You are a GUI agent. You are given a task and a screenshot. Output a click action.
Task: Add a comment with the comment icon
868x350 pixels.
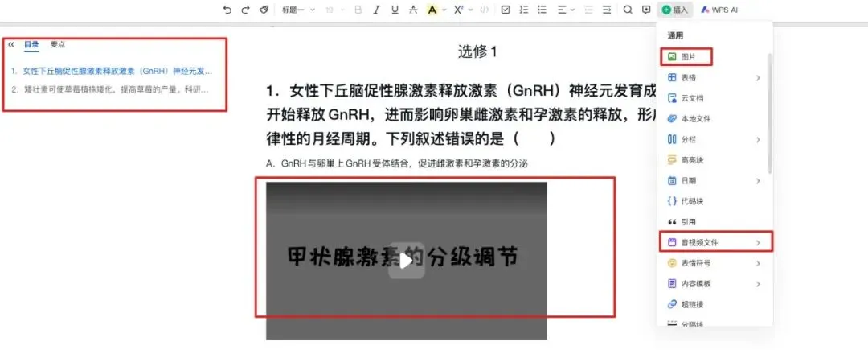coord(646,10)
